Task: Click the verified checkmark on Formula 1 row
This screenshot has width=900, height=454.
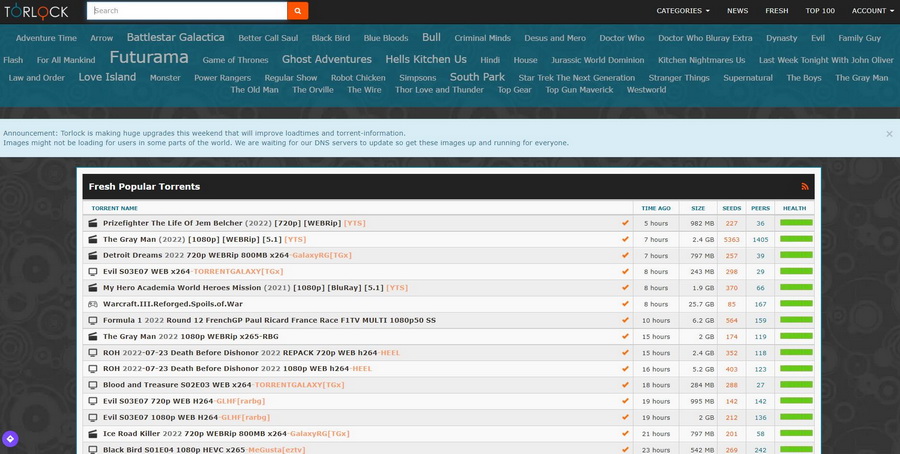Action: click(x=625, y=320)
